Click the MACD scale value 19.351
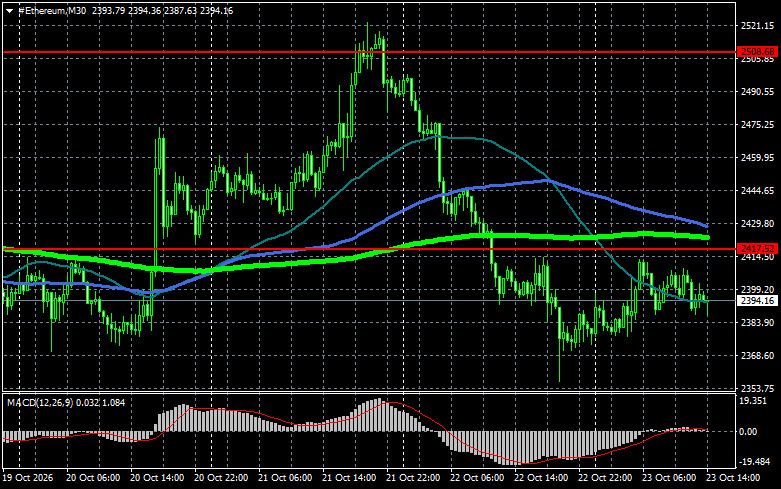The image size is (781, 489). tap(753, 401)
